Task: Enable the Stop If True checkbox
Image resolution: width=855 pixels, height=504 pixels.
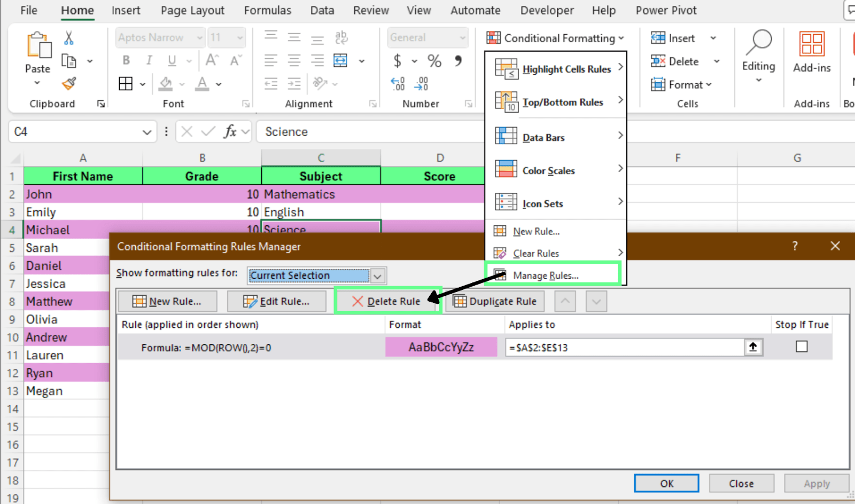Action: pos(802,346)
